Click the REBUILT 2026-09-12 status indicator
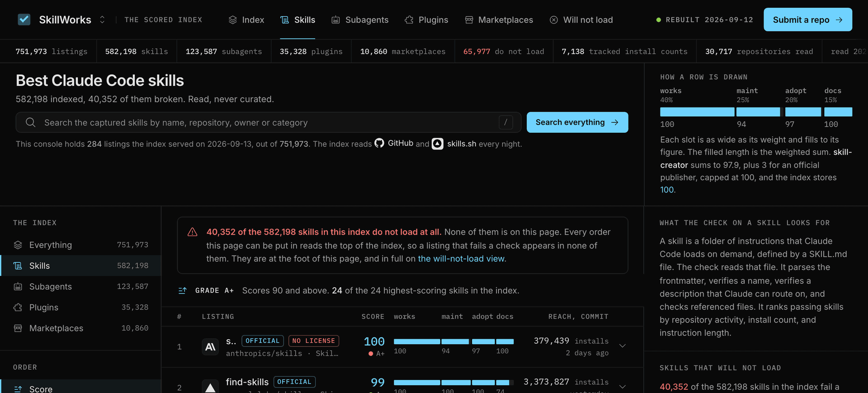 pos(705,20)
